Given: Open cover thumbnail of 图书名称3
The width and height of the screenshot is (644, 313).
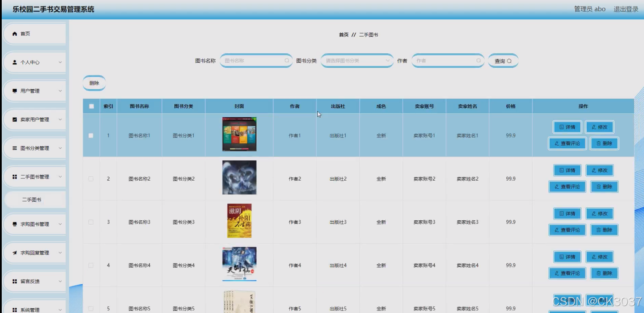Looking at the screenshot, I should point(239,221).
